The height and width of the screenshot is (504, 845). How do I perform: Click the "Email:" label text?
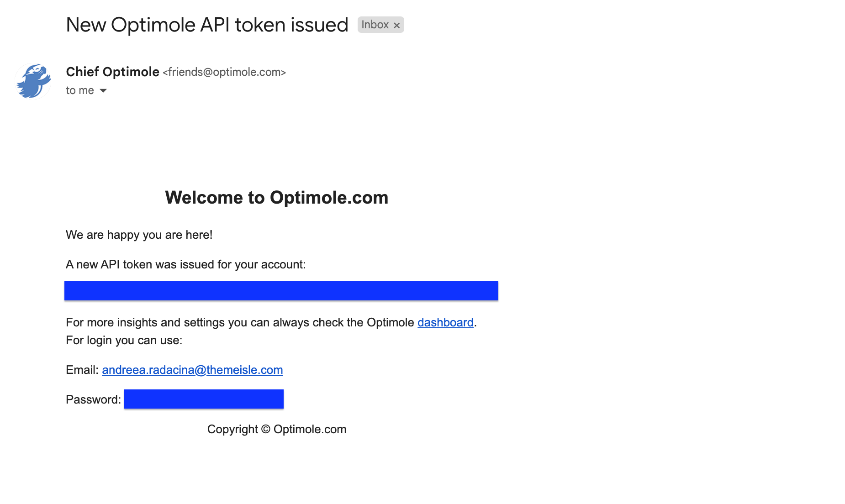tap(82, 370)
